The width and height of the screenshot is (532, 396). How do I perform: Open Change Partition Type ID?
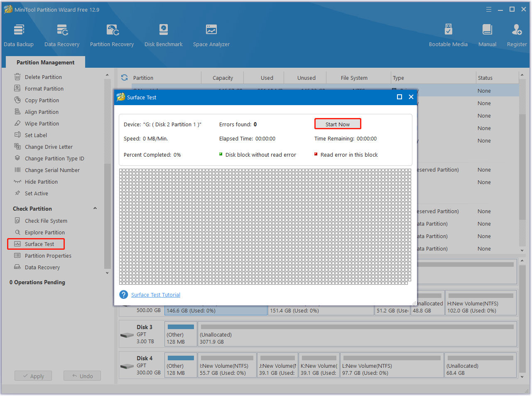[x=54, y=158]
